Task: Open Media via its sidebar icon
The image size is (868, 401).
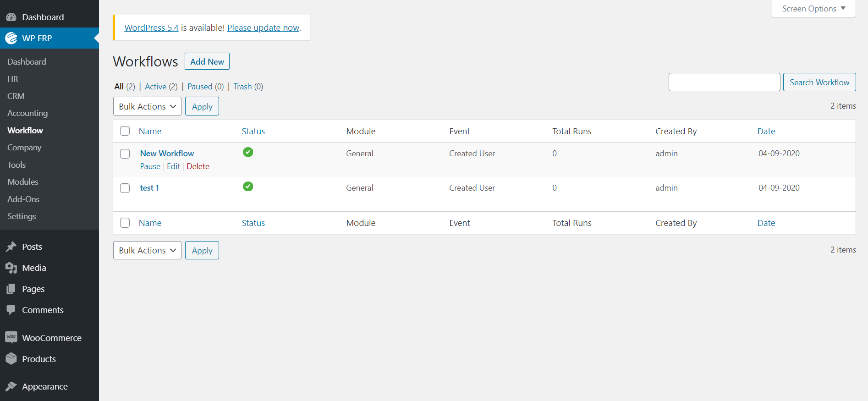Action: click(x=11, y=268)
